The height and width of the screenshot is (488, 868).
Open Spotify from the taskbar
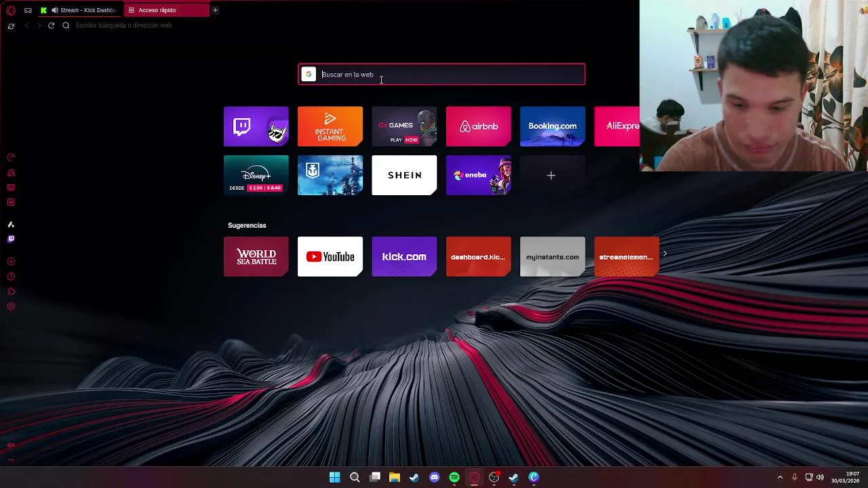point(454,477)
